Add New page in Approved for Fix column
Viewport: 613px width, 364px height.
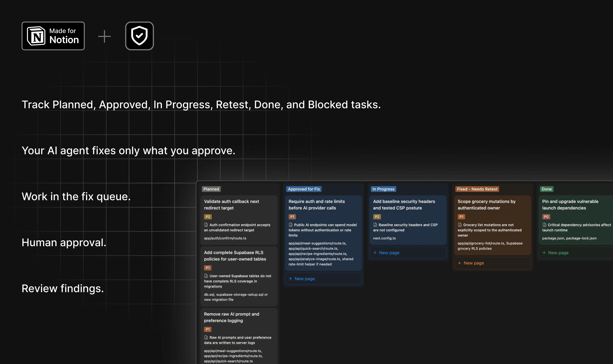tap(323, 279)
